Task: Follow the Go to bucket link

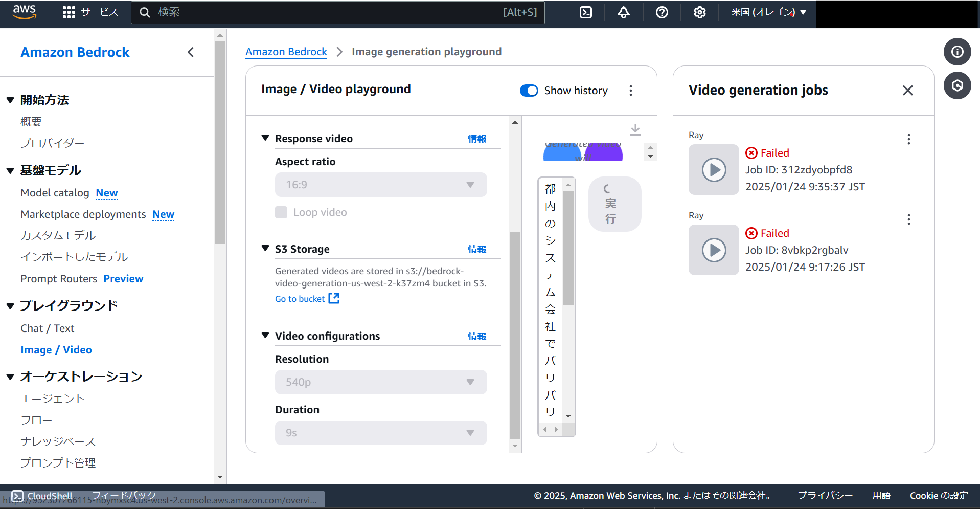Action: click(x=300, y=299)
